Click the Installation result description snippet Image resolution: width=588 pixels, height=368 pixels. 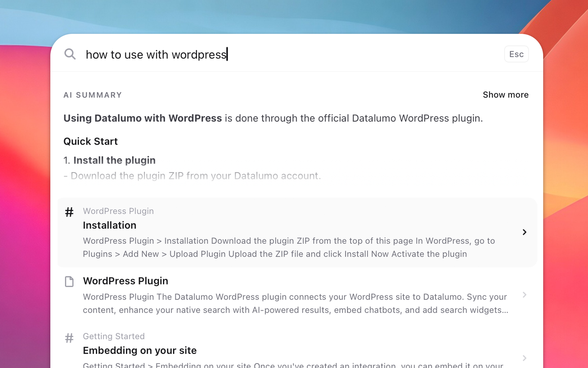289,247
